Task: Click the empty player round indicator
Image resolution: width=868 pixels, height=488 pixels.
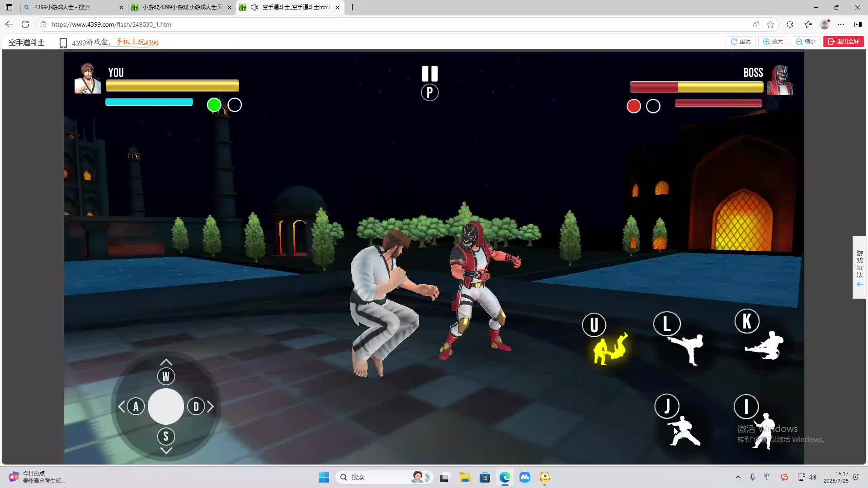Action: pyautogui.click(x=235, y=105)
